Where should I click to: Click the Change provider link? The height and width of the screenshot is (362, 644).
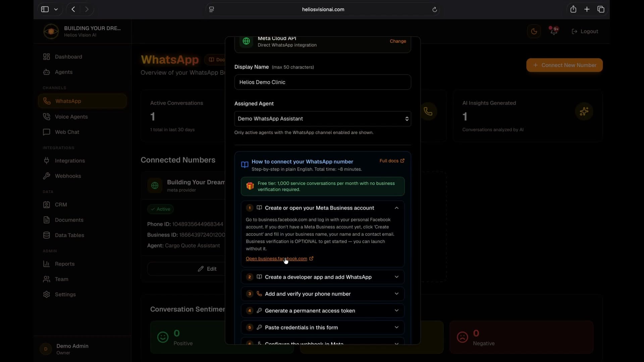pos(398,41)
